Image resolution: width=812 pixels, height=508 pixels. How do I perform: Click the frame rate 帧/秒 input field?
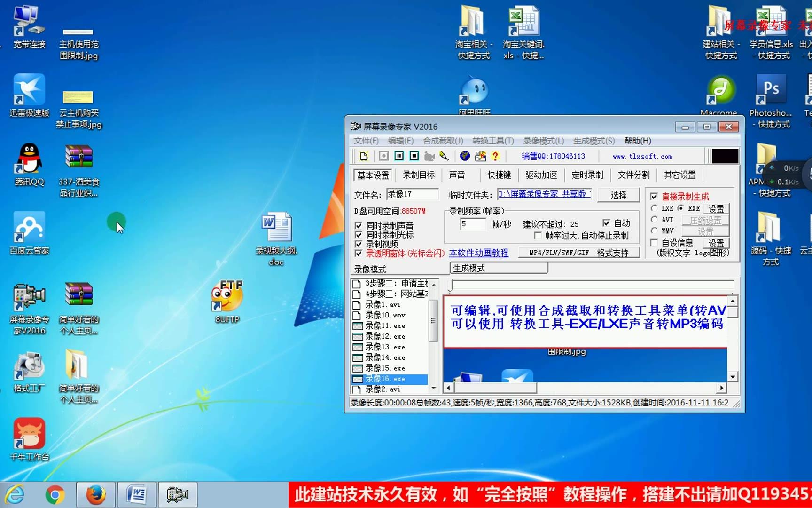click(473, 224)
